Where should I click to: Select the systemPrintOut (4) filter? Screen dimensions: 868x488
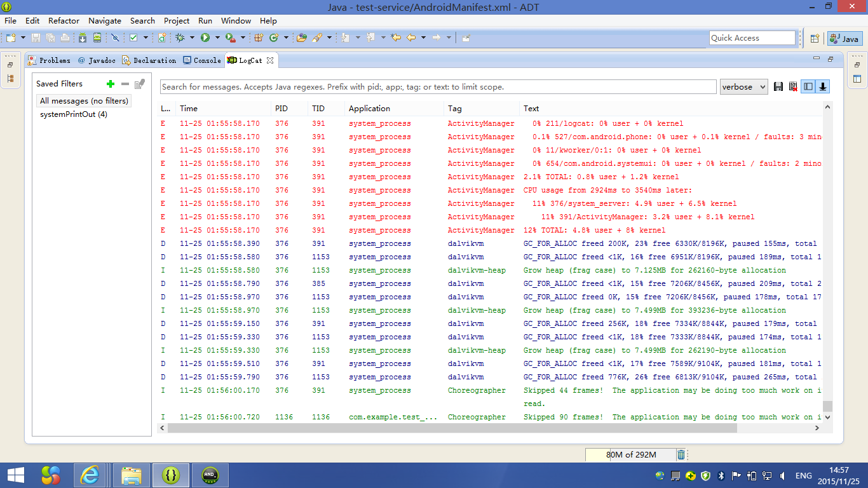[x=74, y=114]
